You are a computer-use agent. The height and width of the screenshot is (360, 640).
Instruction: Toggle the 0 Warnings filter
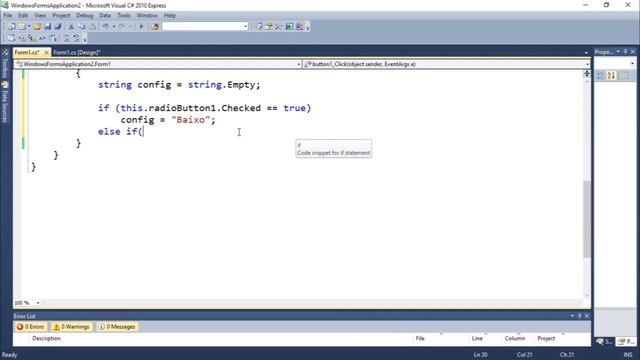point(72,327)
